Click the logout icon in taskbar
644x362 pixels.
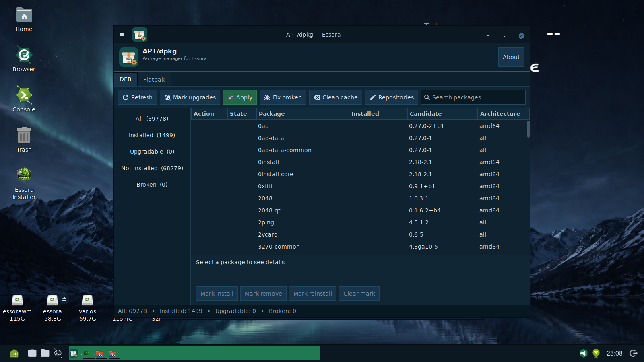(x=634, y=353)
